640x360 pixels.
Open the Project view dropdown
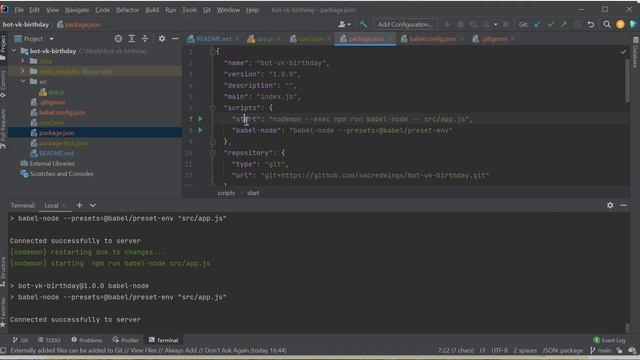coord(51,39)
